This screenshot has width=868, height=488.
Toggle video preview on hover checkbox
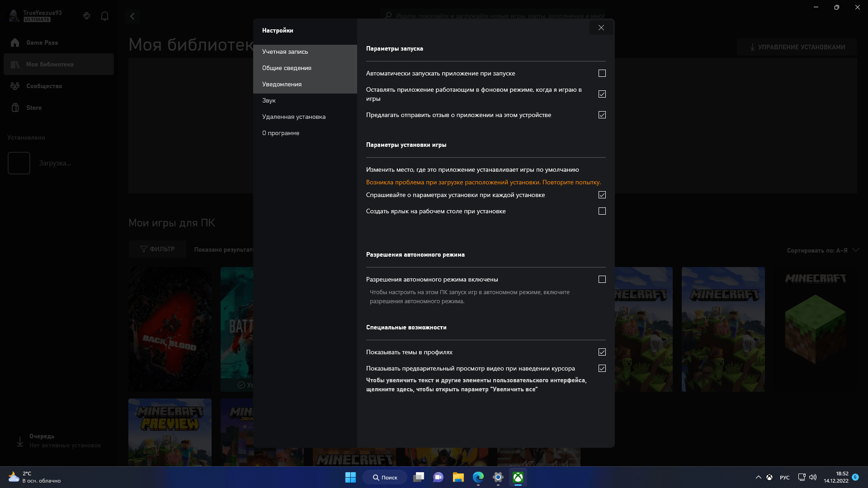(602, 368)
